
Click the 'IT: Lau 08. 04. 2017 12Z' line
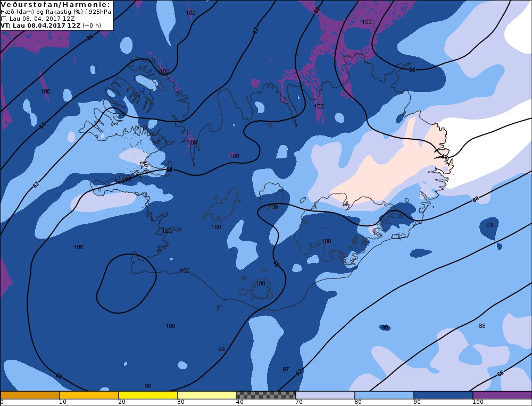click(38, 19)
